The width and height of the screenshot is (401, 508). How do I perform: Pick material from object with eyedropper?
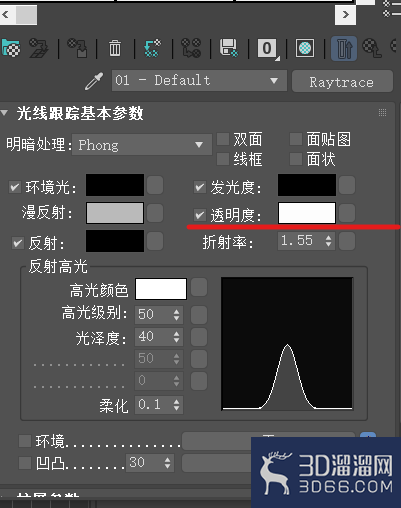click(94, 81)
